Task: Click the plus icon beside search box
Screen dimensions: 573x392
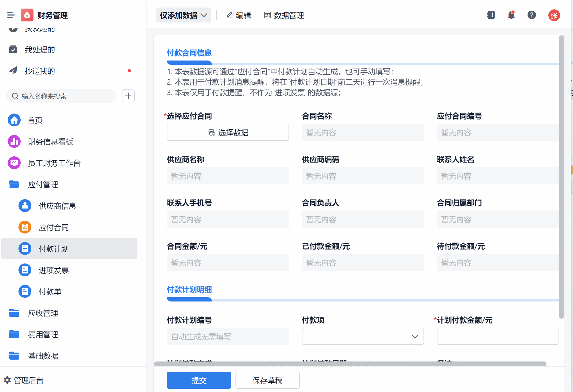Action: (x=128, y=96)
